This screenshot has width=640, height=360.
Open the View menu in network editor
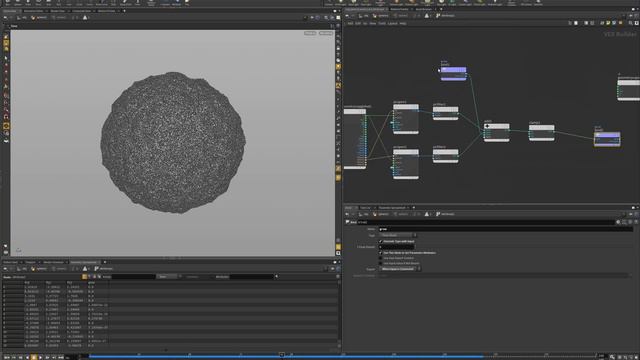pos(373,24)
